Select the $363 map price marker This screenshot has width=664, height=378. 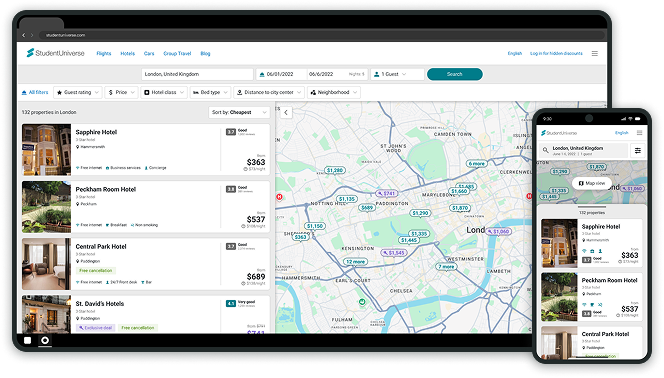pos(300,237)
